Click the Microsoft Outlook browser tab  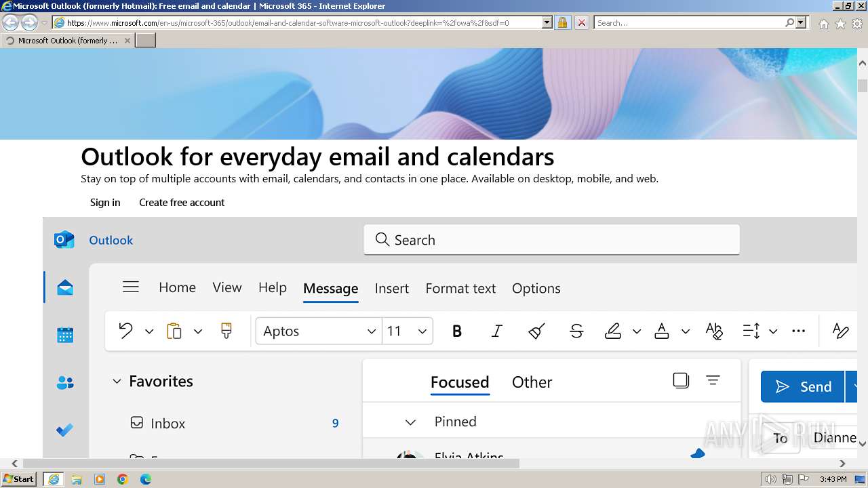pyautogui.click(x=68, y=41)
